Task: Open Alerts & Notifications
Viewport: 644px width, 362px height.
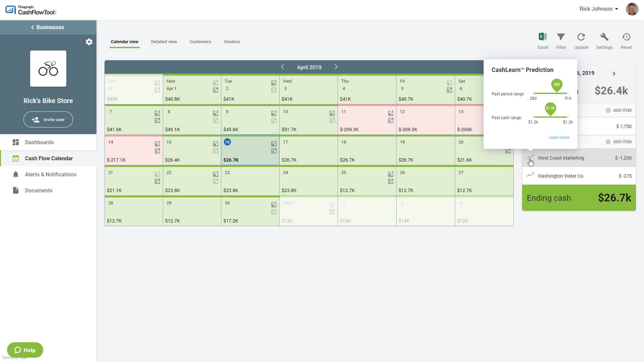Action: click(x=48, y=174)
